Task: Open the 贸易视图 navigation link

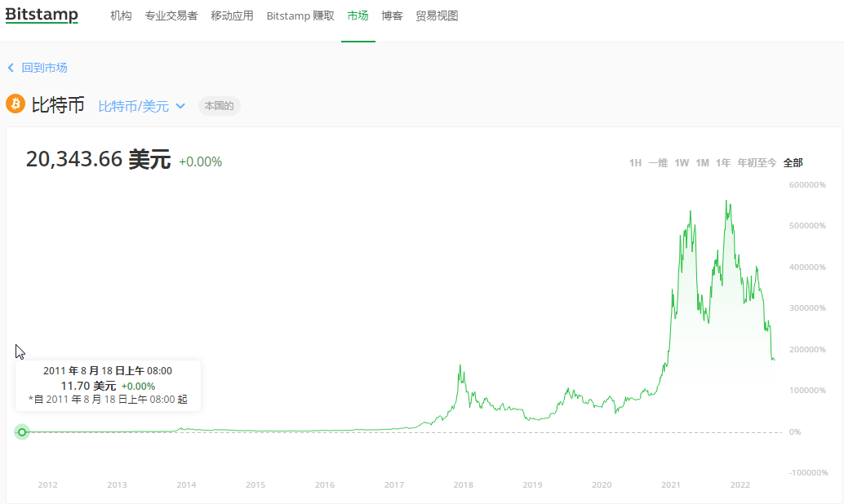Action: coord(437,16)
